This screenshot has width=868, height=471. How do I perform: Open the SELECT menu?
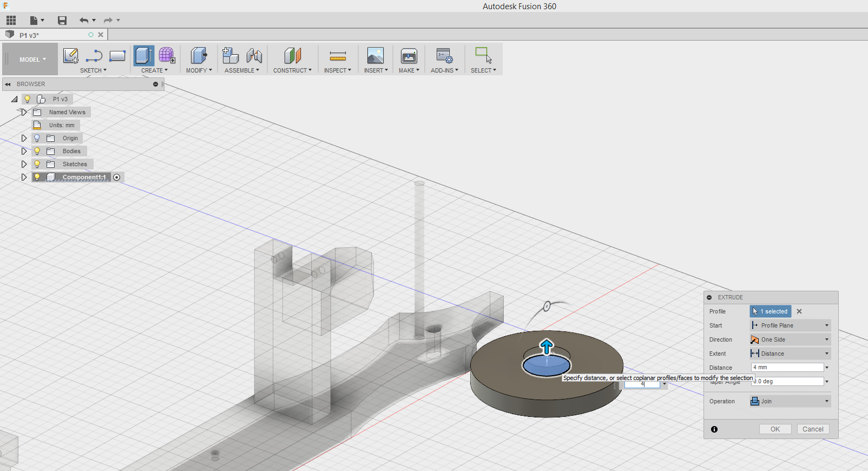pyautogui.click(x=483, y=70)
